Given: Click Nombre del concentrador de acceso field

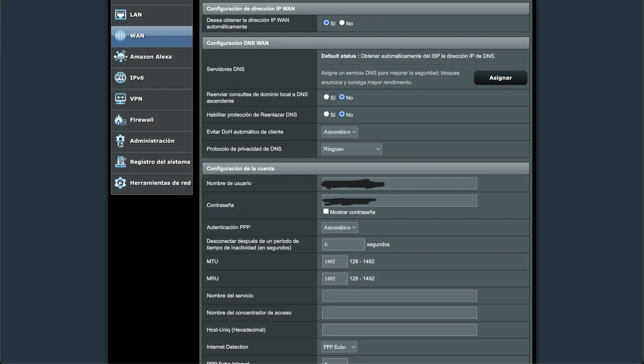Looking at the screenshot, I should click(399, 313).
